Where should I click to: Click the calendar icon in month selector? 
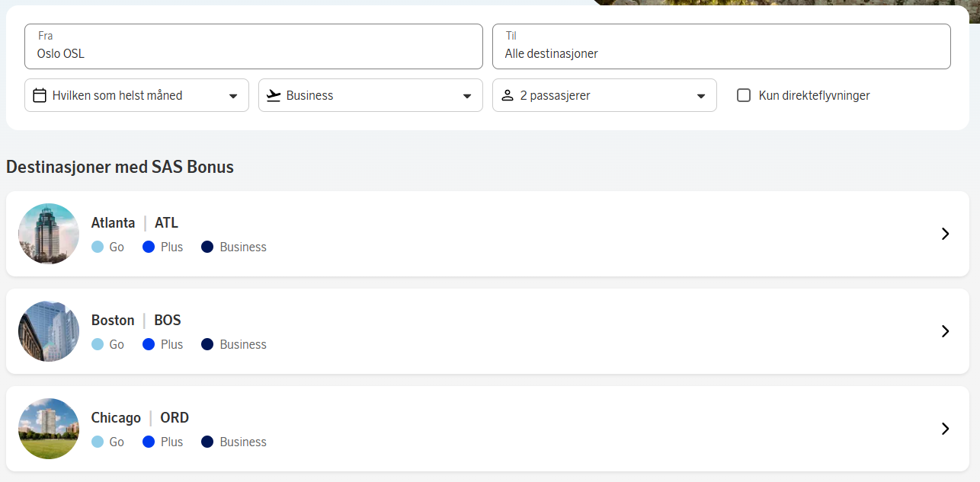click(40, 96)
